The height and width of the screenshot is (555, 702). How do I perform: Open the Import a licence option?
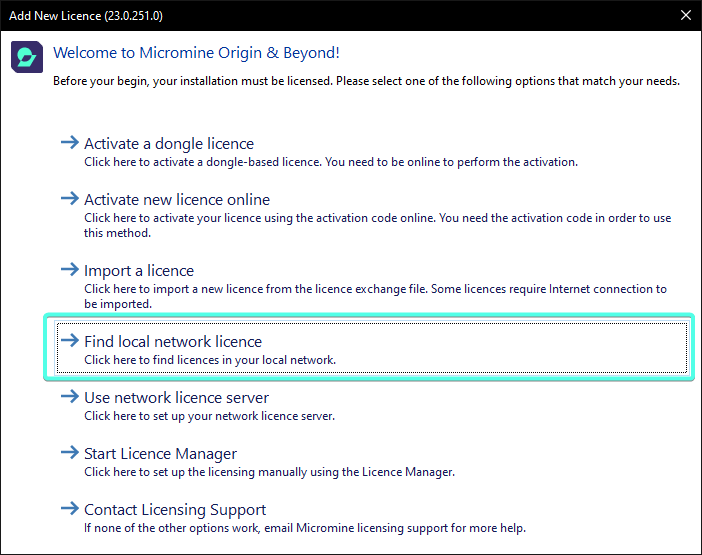(139, 271)
